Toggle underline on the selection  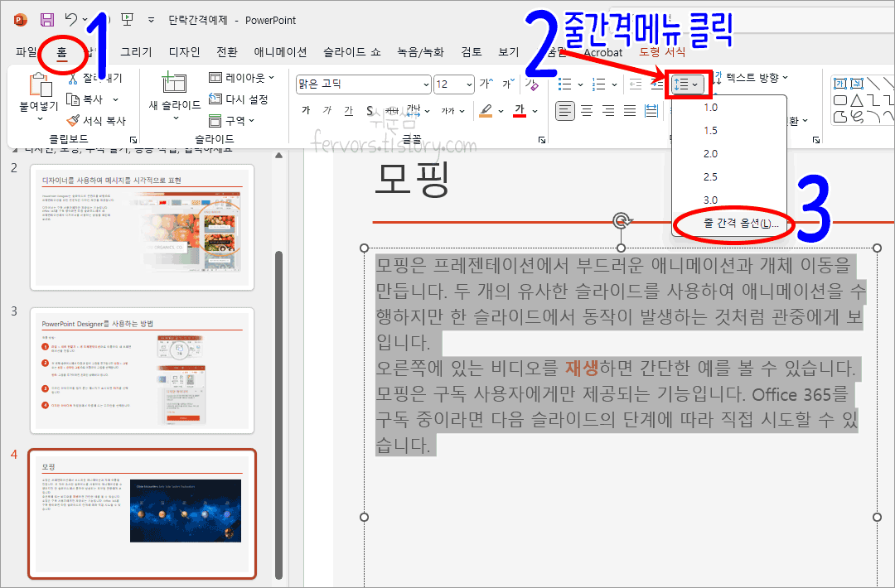point(348,109)
